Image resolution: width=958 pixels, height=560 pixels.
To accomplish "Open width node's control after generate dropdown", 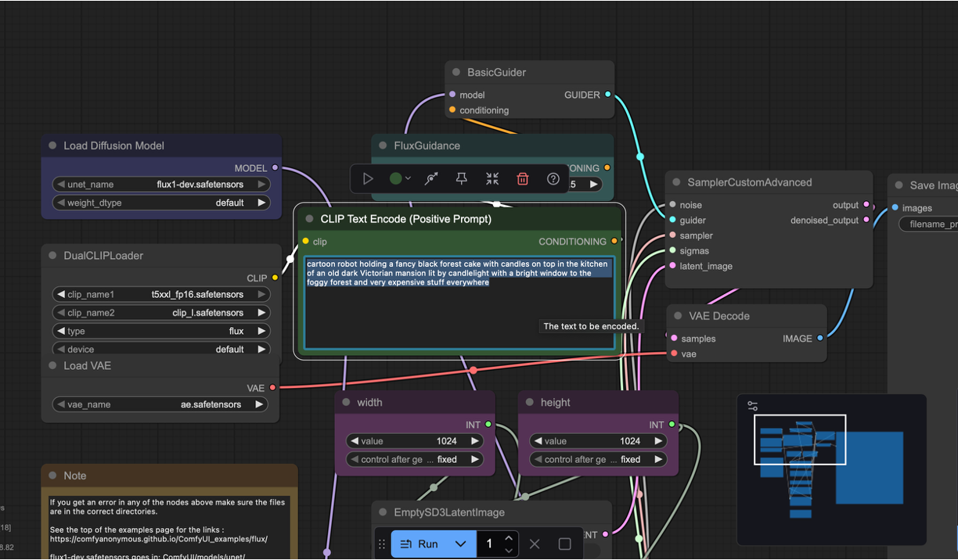I will (415, 459).
